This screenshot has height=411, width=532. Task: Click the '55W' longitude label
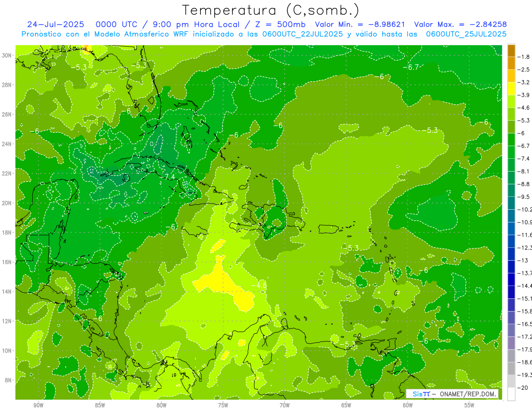[469, 405]
